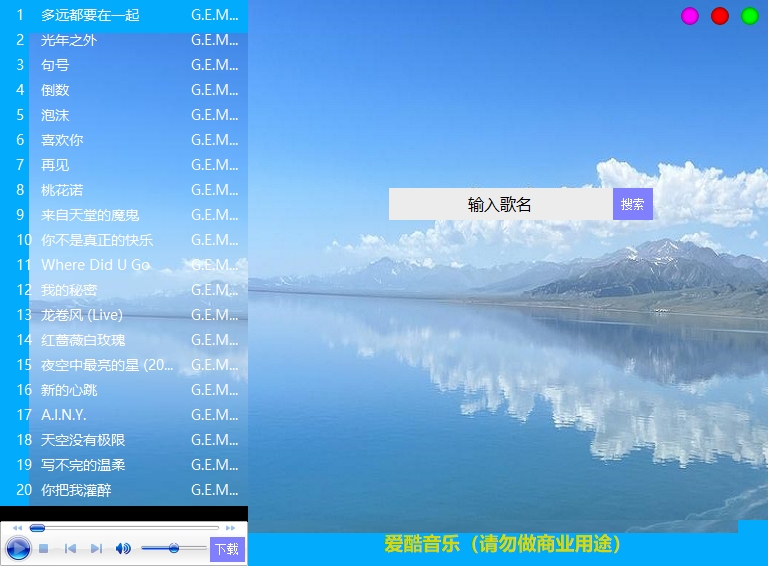The width and height of the screenshot is (768, 566).
Task: Select song 泡沫
Action: point(55,115)
